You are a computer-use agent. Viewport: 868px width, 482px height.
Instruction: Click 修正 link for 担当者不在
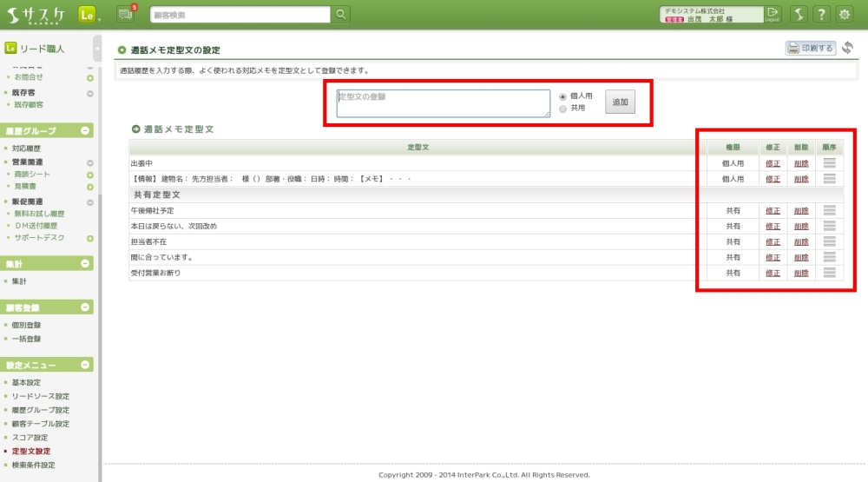click(x=773, y=241)
